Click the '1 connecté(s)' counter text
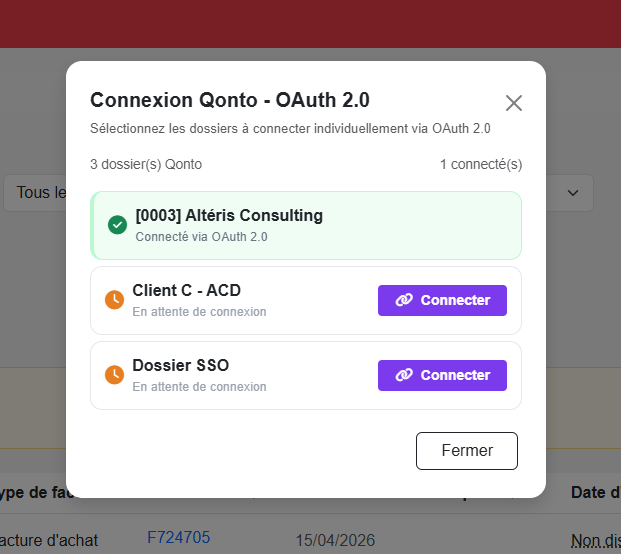The height and width of the screenshot is (554, 621). pyautogui.click(x=481, y=164)
